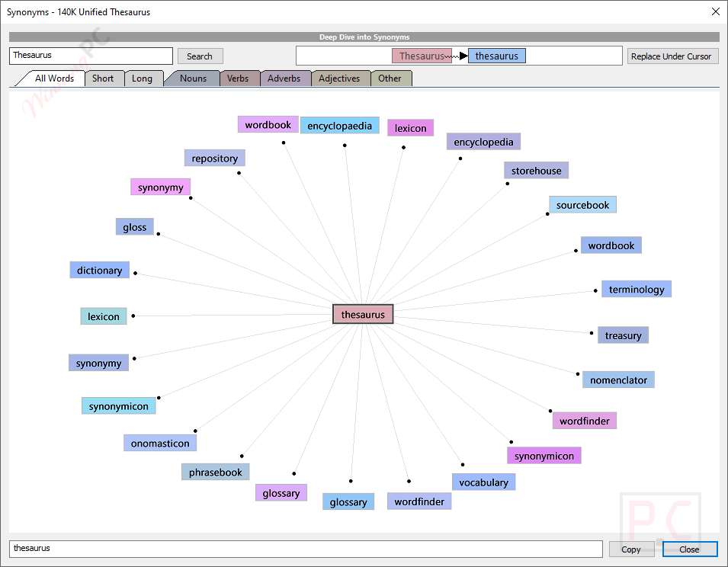This screenshot has width=728, height=567.
Task: Select the blue glossary node
Action: (348, 502)
